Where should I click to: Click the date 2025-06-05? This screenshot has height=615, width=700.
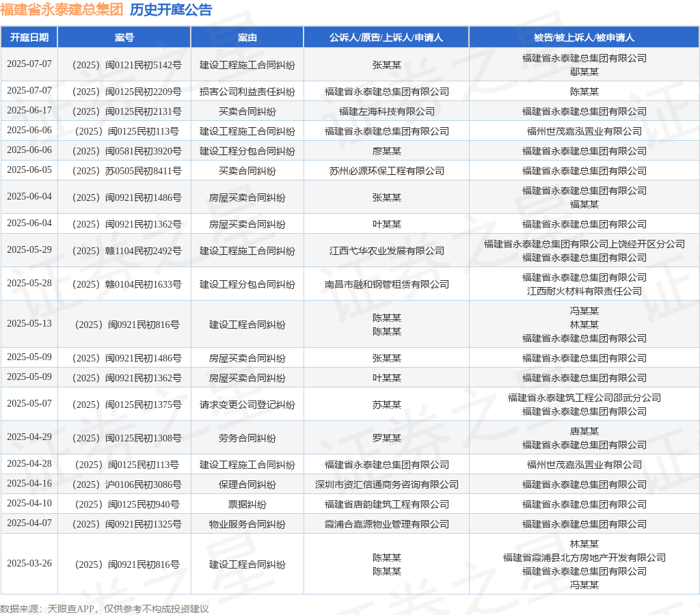pyautogui.click(x=29, y=170)
